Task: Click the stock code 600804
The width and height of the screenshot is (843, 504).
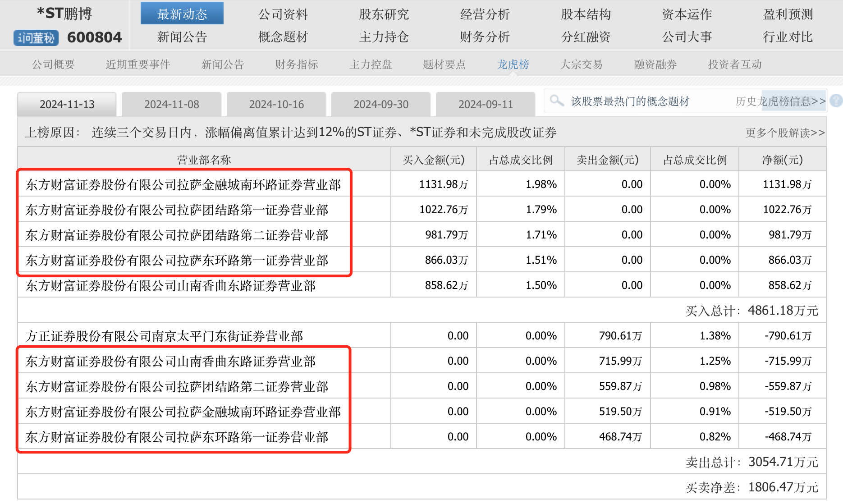Action: pyautogui.click(x=95, y=37)
